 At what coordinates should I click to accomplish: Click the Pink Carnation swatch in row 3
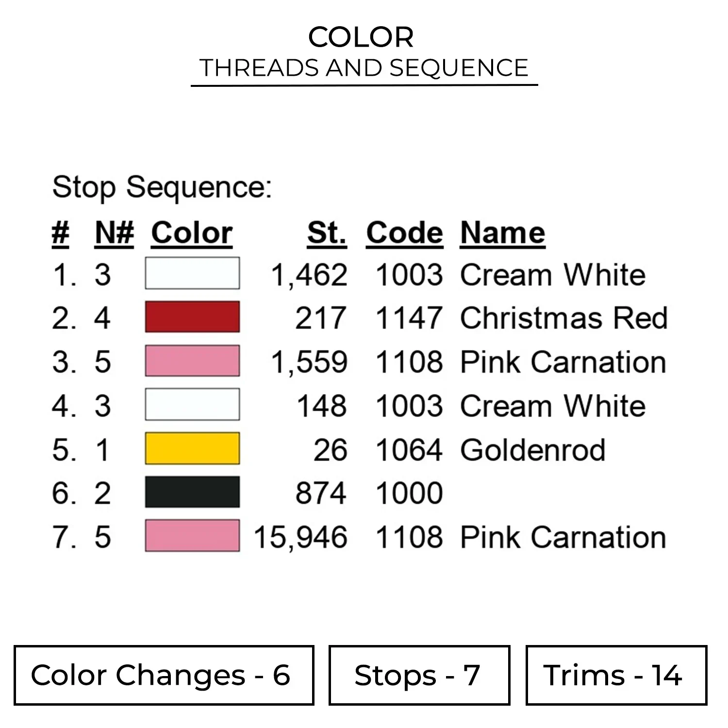pos(192,361)
